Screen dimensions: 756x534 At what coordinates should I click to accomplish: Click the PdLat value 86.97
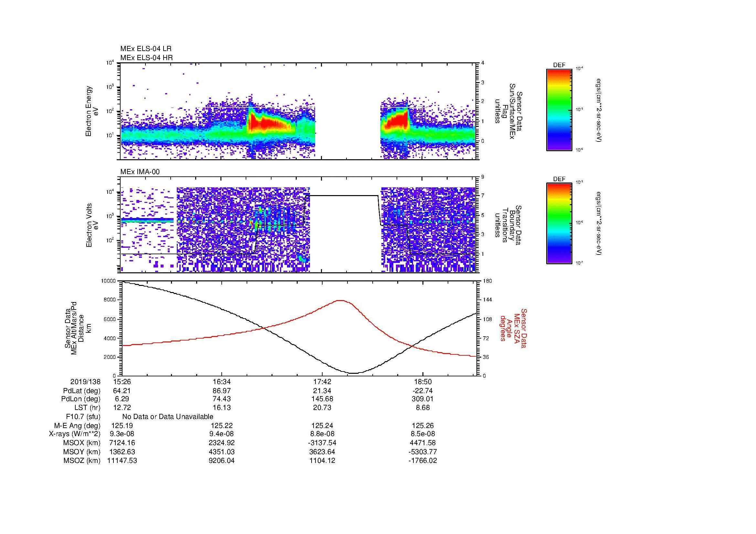pos(222,391)
